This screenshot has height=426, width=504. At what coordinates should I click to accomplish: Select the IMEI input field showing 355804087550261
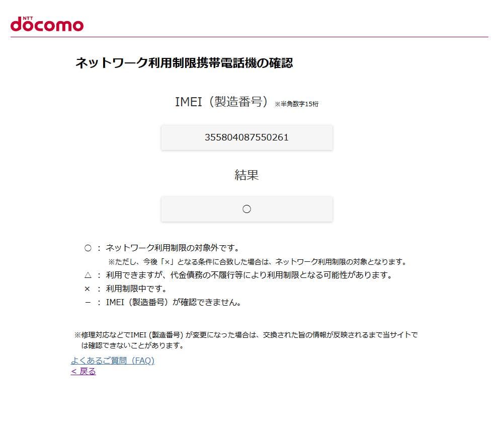pos(246,137)
